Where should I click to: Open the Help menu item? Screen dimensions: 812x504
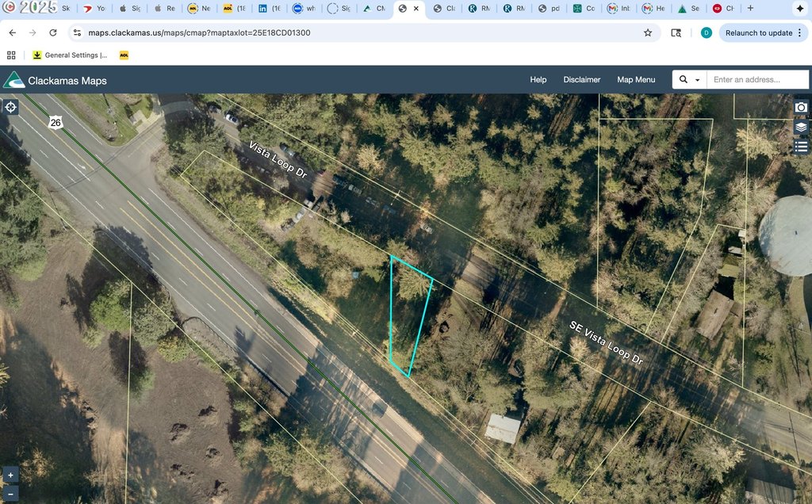[538, 80]
